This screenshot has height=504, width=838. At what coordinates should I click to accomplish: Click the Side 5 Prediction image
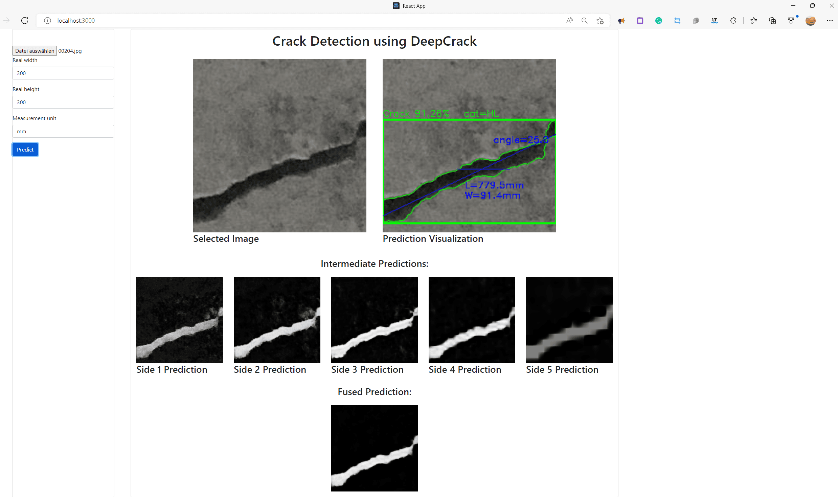coord(569,320)
